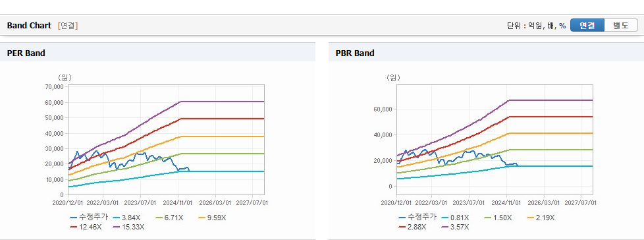Switch to the 별도 separate view
This screenshot has height=240, width=644.
coord(620,25)
